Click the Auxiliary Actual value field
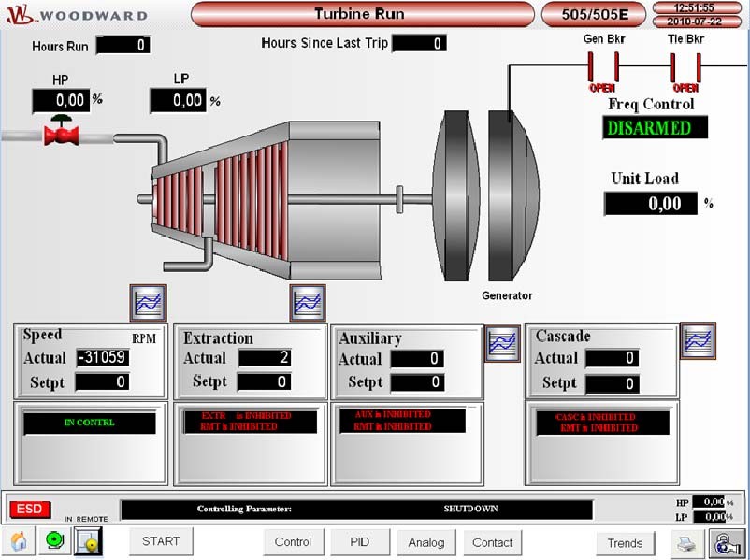Image resolution: width=750 pixels, height=560 pixels. point(417,359)
